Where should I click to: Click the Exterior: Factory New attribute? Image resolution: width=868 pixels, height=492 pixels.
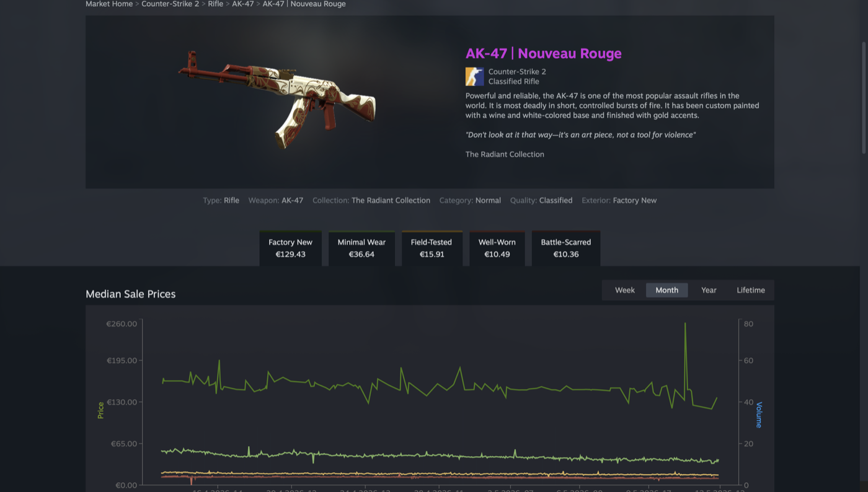tap(619, 200)
